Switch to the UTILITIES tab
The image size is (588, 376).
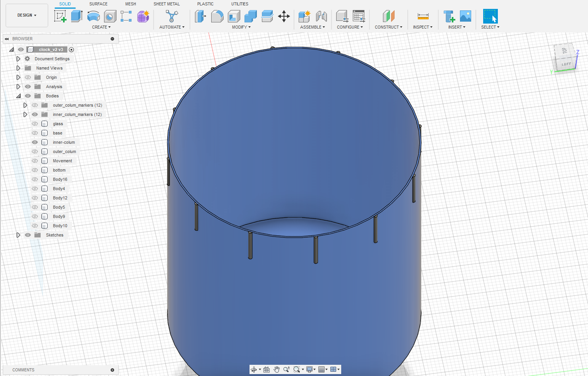coord(240,4)
